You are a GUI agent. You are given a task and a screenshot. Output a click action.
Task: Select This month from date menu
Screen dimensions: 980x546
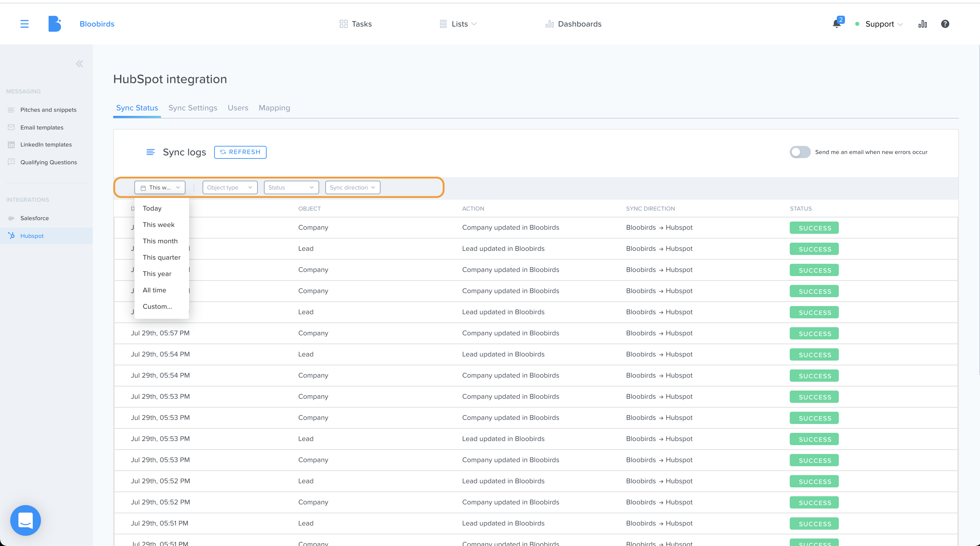pyautogui.click(x=162, y=241)
